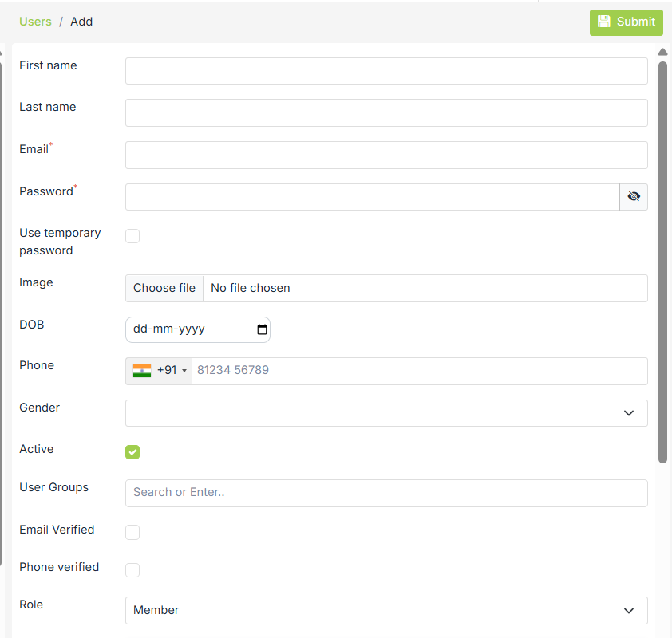Open the Role dropdown showing Member
The height and width of the screenshot is (638, 672).
coord(386,610)
